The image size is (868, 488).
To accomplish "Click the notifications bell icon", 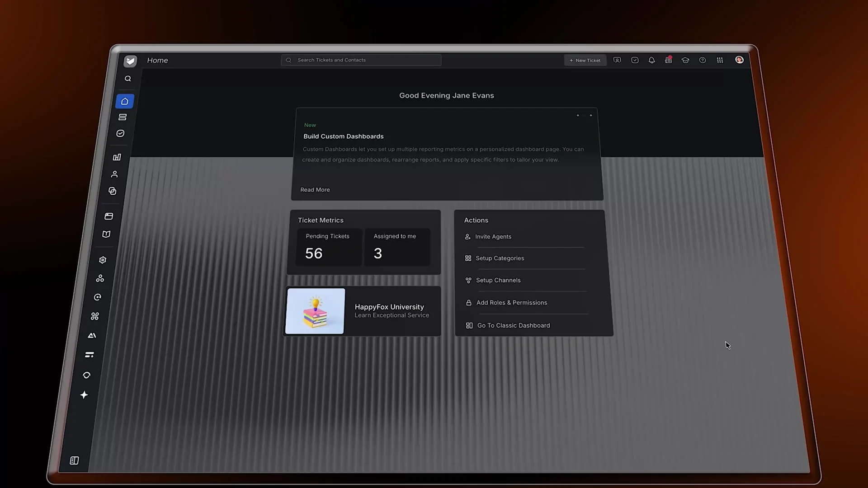I will (x=651, y=60).
